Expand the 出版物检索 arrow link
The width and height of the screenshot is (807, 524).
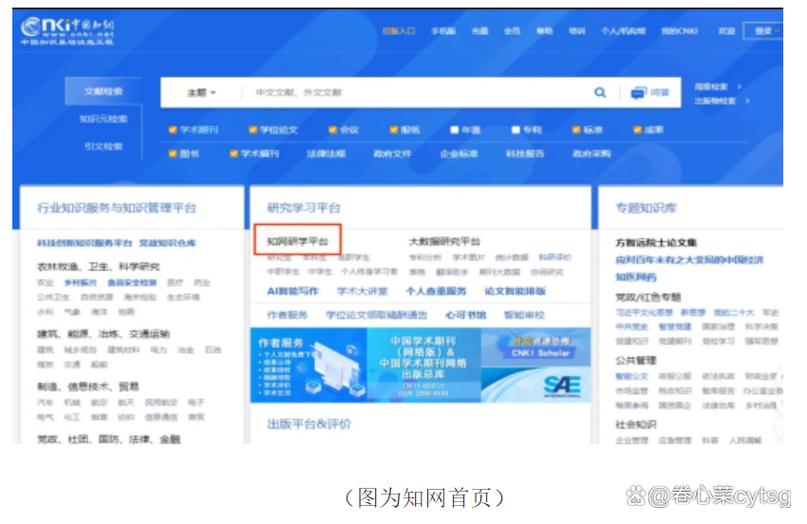click(722, 101)
